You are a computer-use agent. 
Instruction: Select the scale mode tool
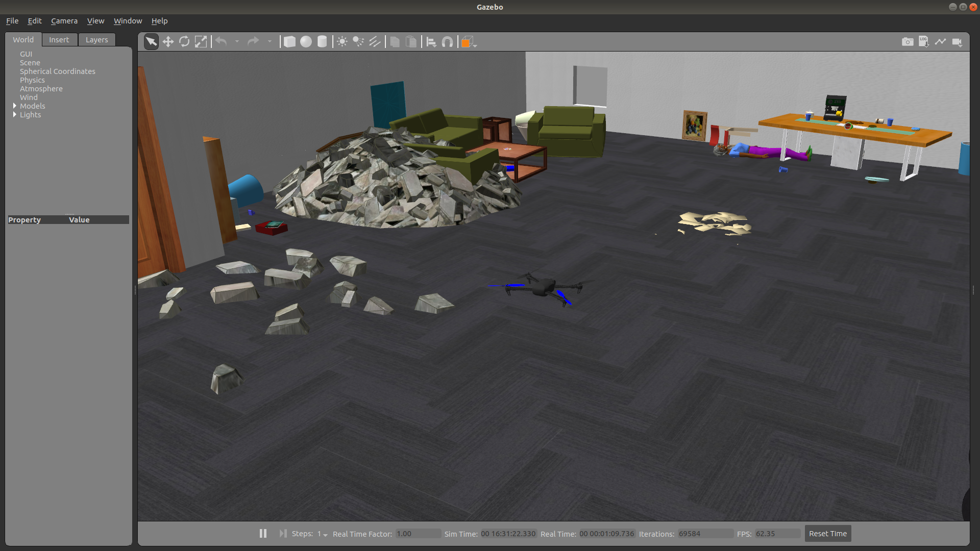point(201,42)
